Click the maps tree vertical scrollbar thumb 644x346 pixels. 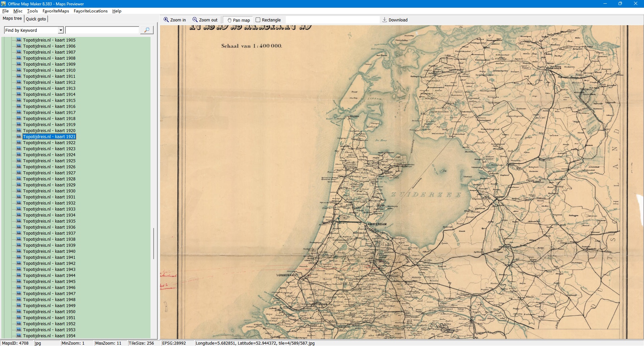(154, 243)
